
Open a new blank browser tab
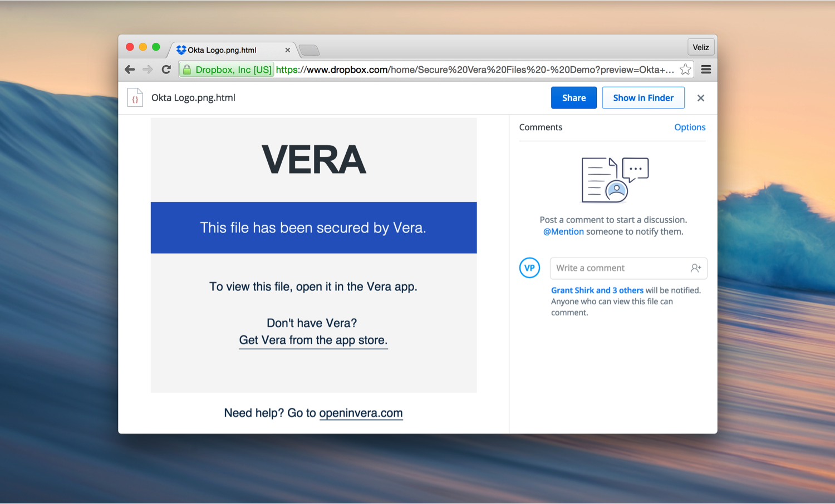[310, 51]
